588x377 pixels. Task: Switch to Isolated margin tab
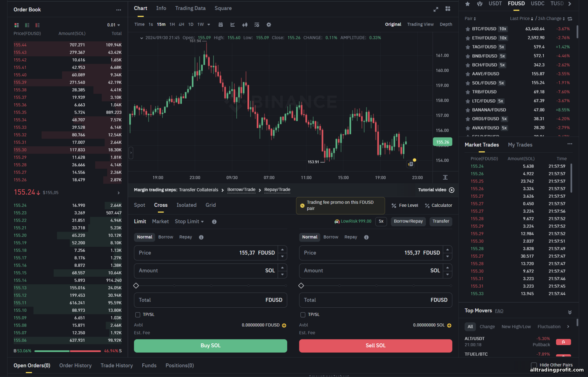coord(187,205)
